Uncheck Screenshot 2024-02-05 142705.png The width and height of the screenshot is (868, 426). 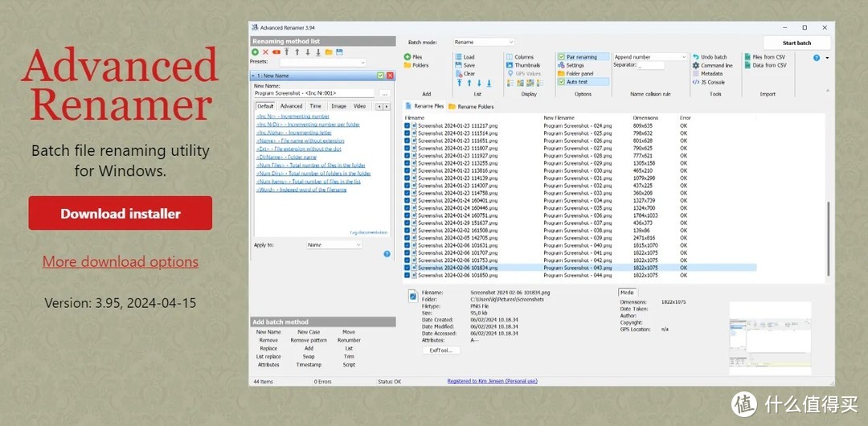[x=407, y=238]
